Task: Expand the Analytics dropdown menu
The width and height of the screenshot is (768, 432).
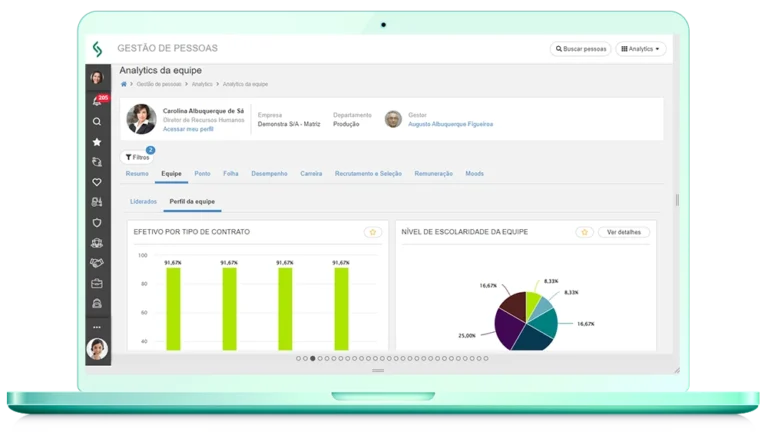Action: (641, 48)
